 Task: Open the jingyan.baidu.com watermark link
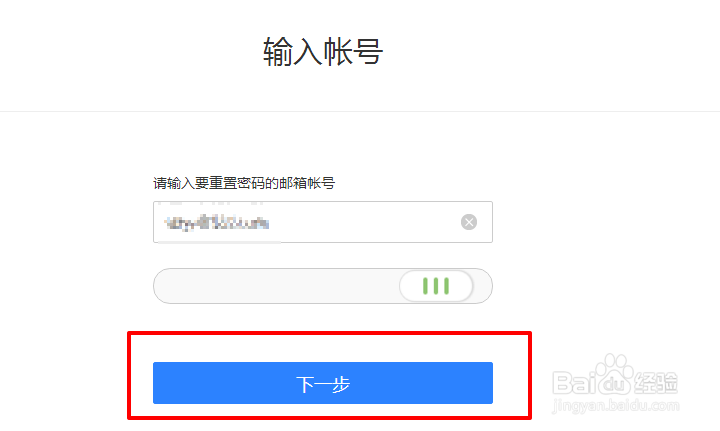(615, 405)
